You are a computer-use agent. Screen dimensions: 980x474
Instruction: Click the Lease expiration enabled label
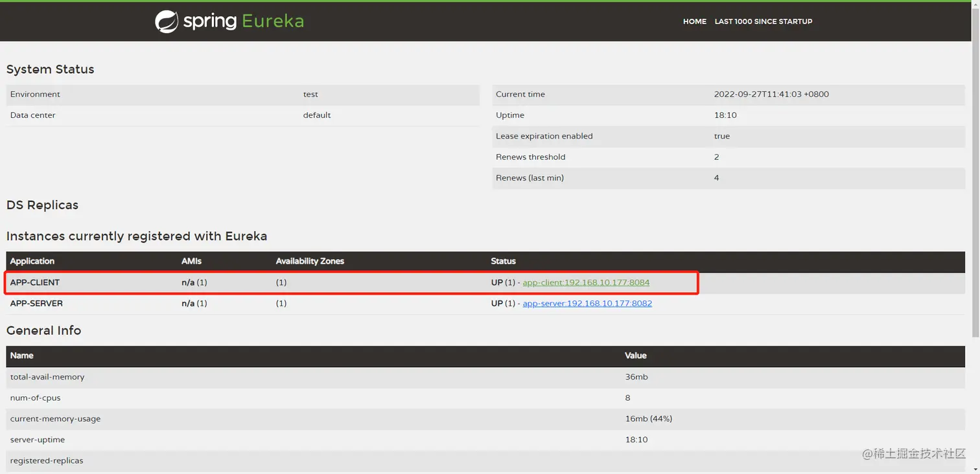tap(544, 136)
